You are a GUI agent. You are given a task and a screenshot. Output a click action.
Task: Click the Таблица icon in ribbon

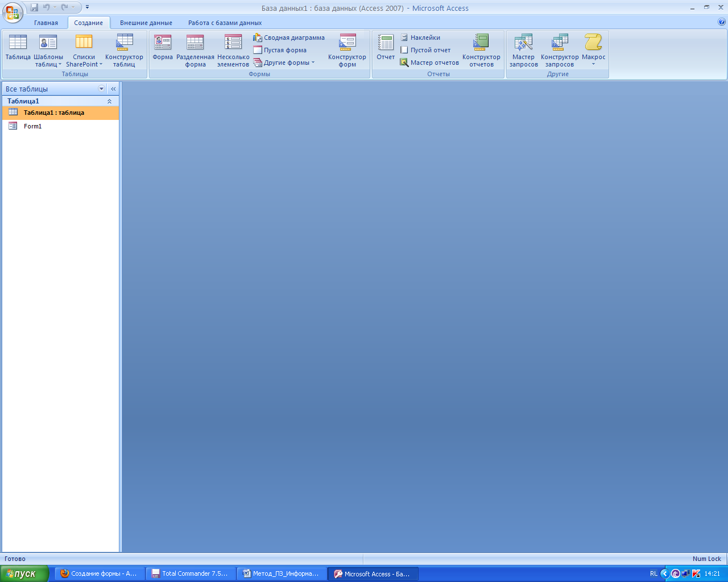18,50
